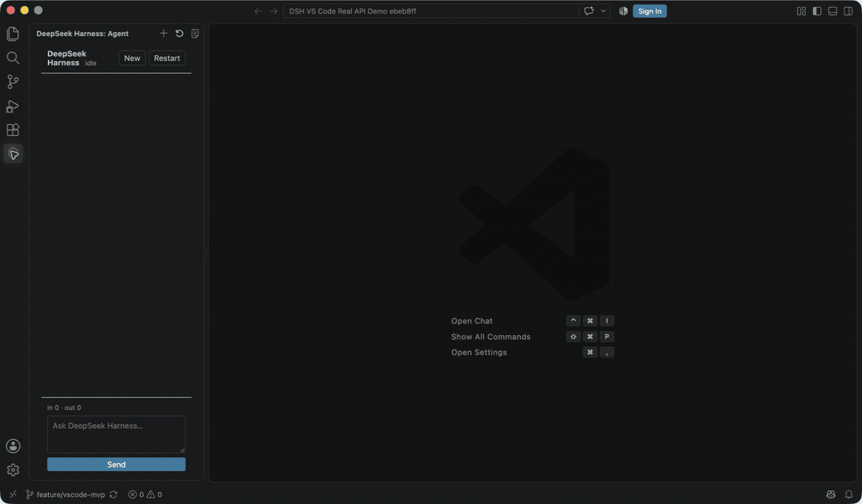Viewport: 862px width, 504px height.
Task: Click the DeepSeek Harness: Agent panel title
Action: [x=83, y=34]
